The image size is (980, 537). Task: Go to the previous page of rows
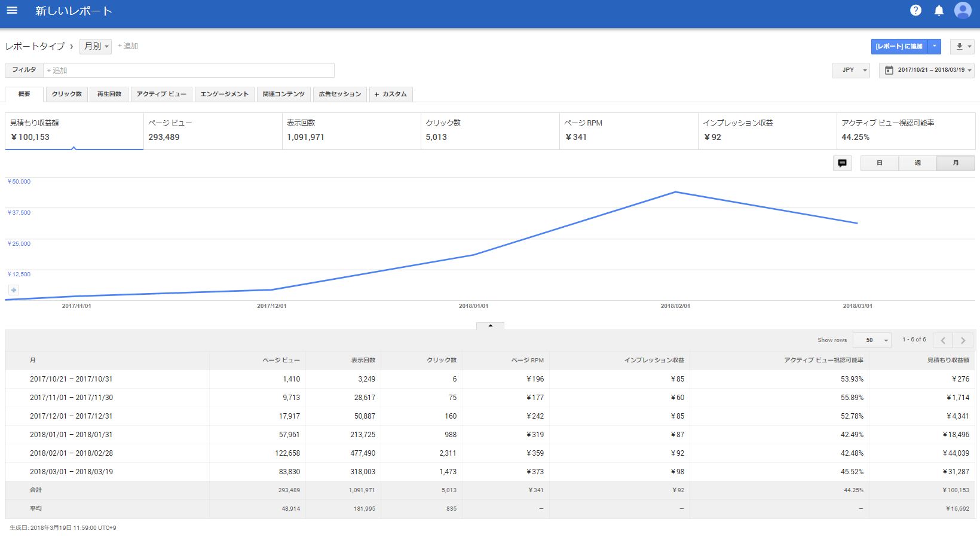(943, 340)
